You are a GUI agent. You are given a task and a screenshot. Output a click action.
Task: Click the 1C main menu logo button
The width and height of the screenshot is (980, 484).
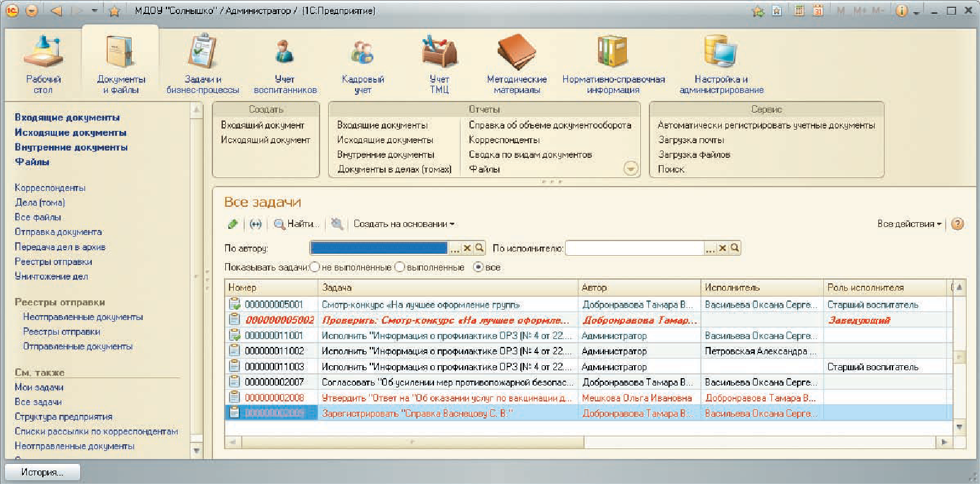(x=11, y=11)
